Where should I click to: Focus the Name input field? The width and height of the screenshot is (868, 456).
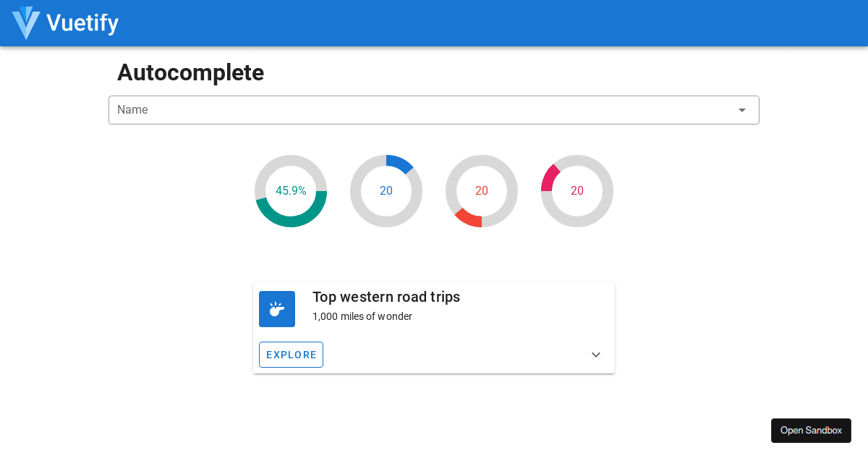pos(420,110)
